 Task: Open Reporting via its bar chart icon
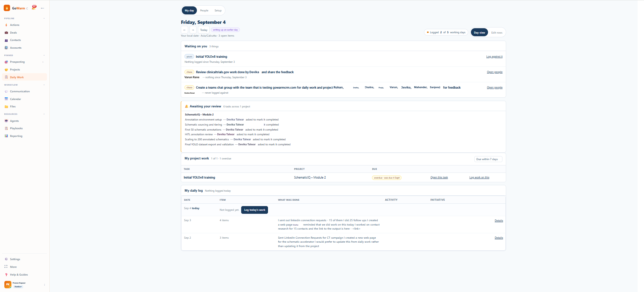(x=6, y=136)
